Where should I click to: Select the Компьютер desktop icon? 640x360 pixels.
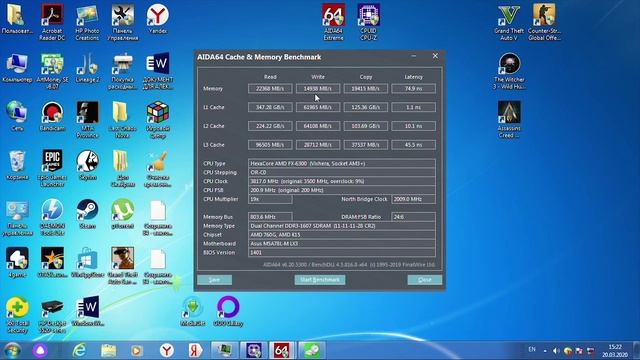point(17,68)
